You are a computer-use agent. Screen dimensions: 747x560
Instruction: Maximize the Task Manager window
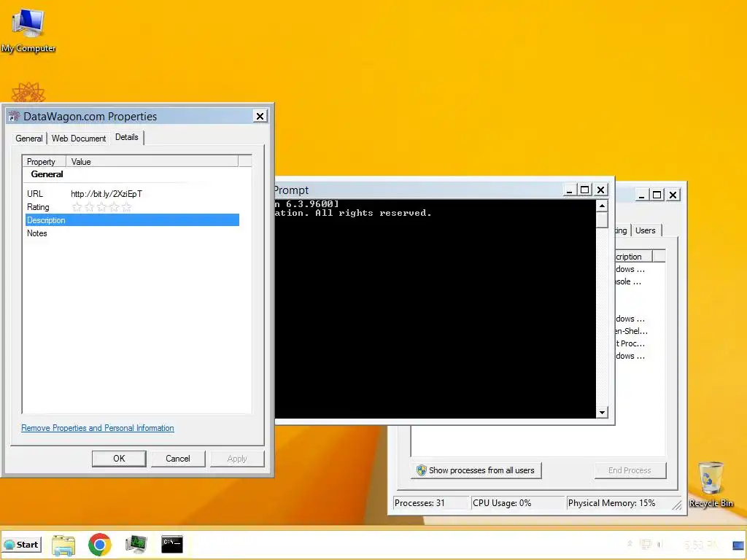pos(657,195)
